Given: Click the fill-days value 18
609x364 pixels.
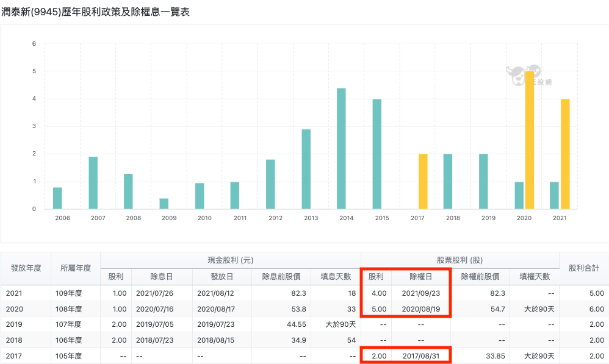Looking at the screenshot, I should point(352,293).
